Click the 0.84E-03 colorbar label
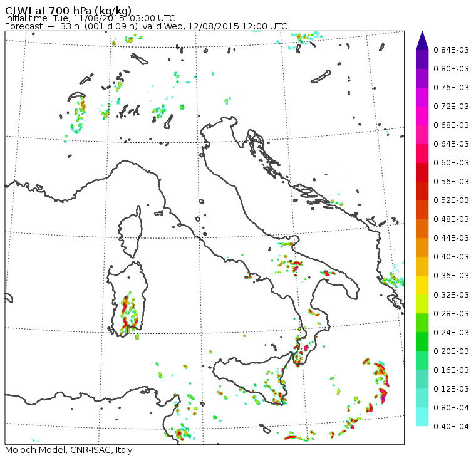Viewport: 476px width, 458px height. pyautogui.click(x=451, y=49)
